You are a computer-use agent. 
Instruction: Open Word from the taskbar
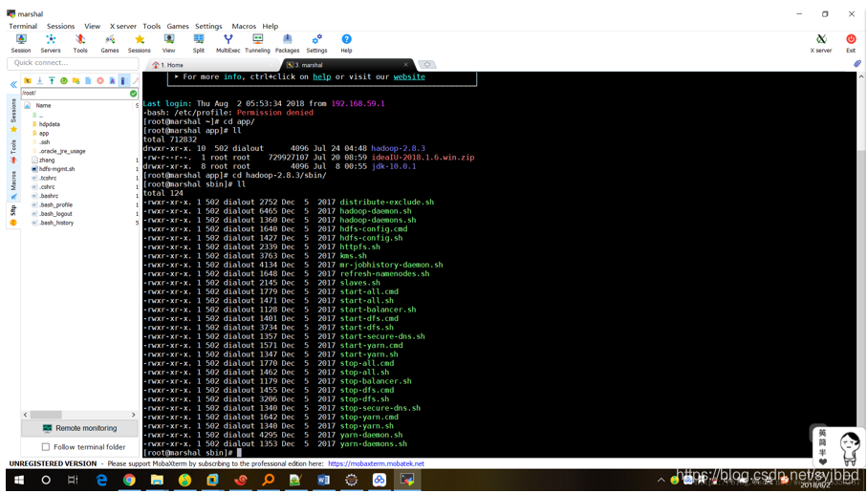[323, 480]
